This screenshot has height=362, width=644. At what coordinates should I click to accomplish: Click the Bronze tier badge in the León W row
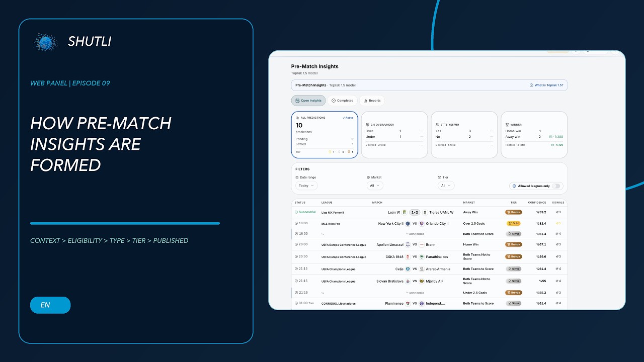pos(513,212)
